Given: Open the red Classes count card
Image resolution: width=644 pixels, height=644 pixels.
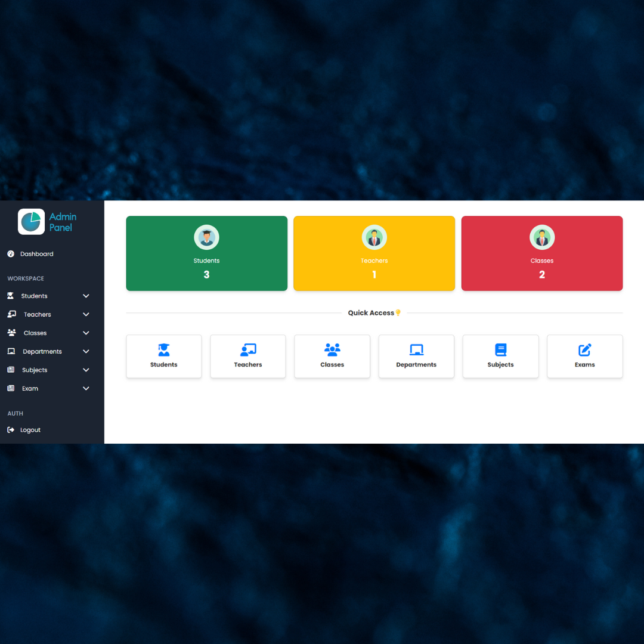Looking at the screenshot, I should [541, 253].
